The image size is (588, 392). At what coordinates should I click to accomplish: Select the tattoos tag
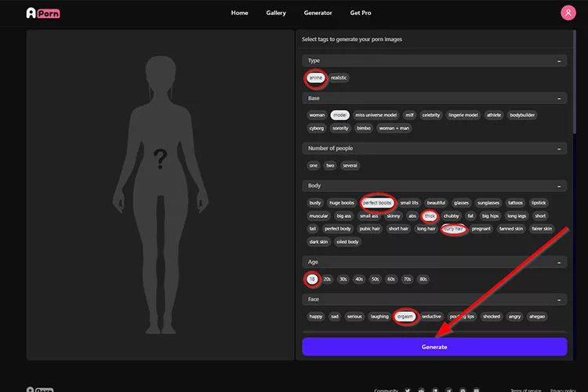pos(515,203)
